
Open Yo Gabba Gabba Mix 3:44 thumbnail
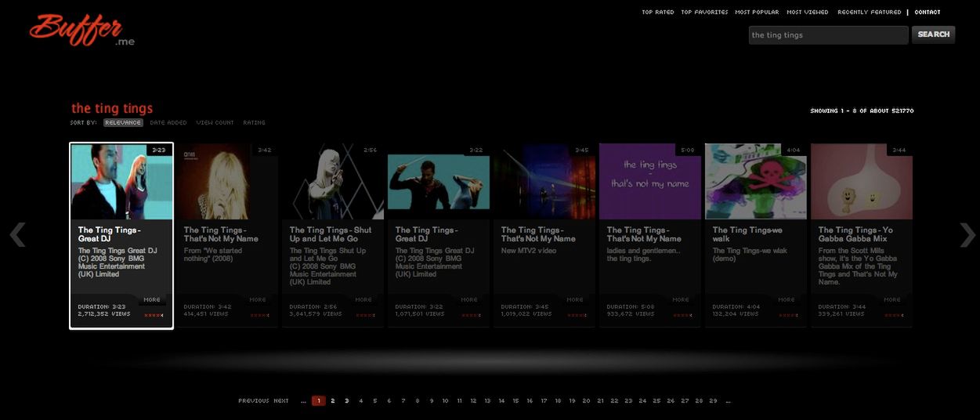click(x=862, y=181)
